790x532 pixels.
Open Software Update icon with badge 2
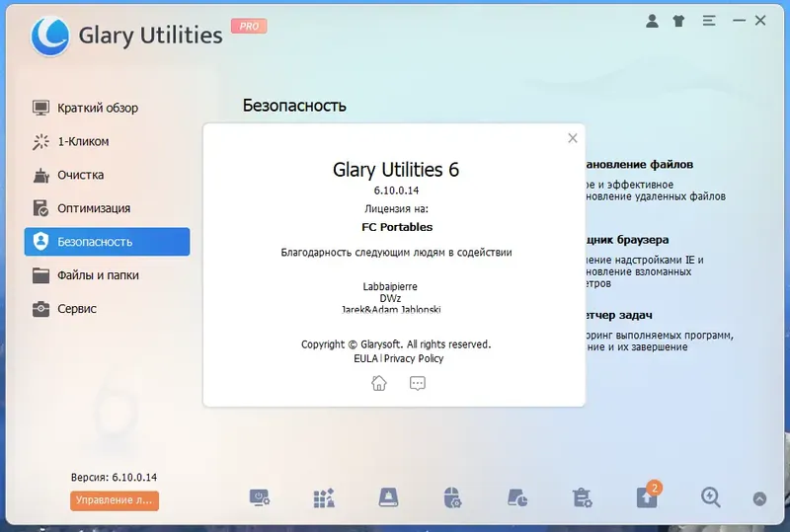648,496
